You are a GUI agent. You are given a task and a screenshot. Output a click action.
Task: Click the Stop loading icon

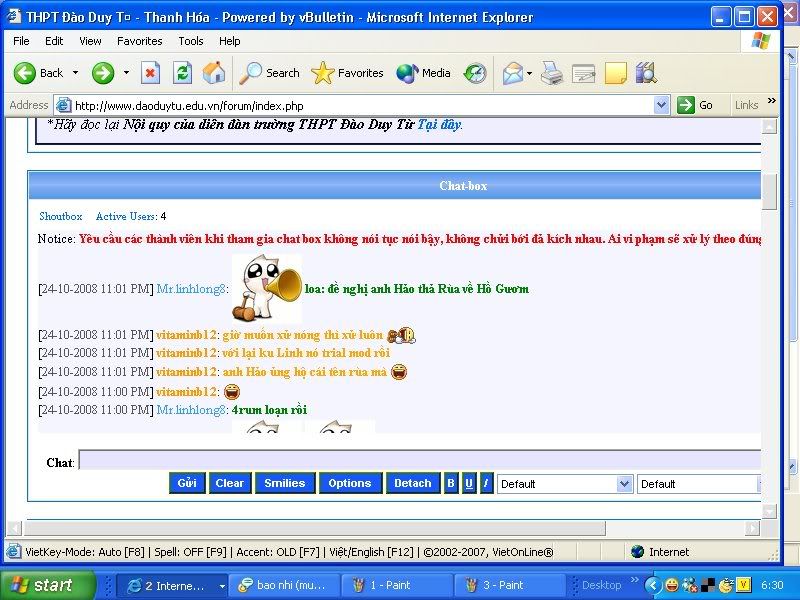150,73
